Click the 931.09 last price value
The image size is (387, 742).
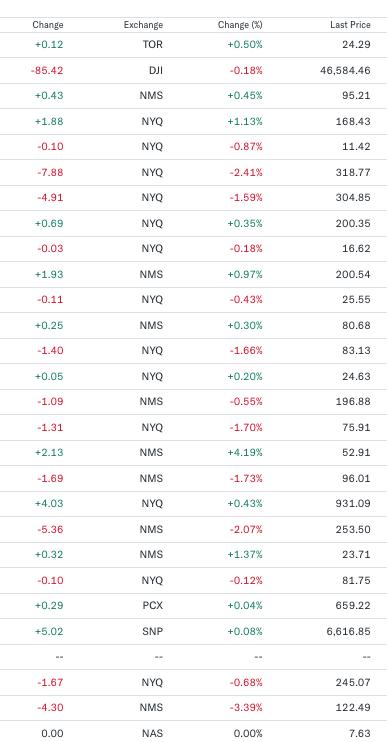(353, 503)
